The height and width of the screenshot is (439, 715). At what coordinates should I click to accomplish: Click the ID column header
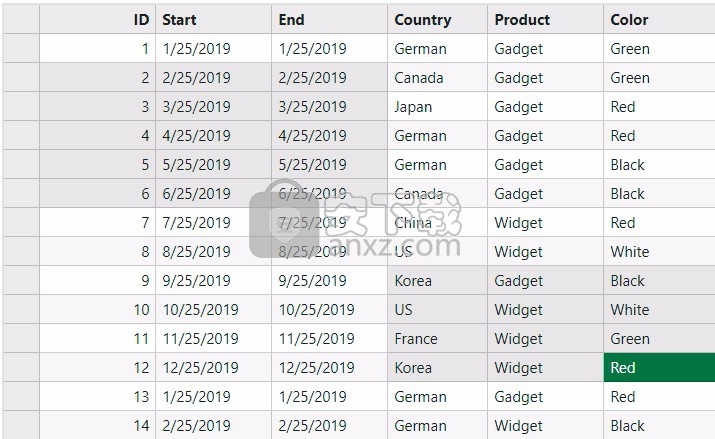tap(98, 20)
